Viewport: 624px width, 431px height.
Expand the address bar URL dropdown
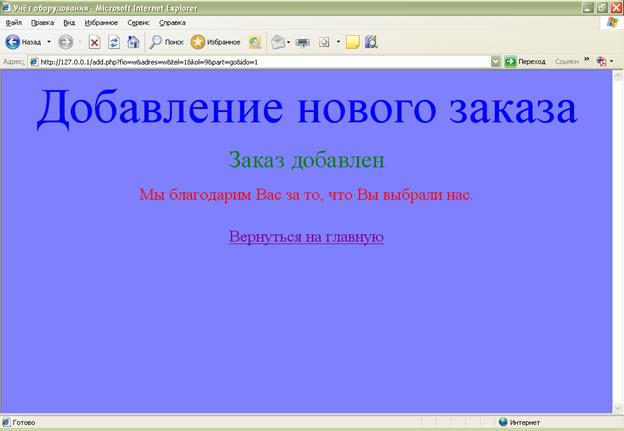tap(496, 61)
